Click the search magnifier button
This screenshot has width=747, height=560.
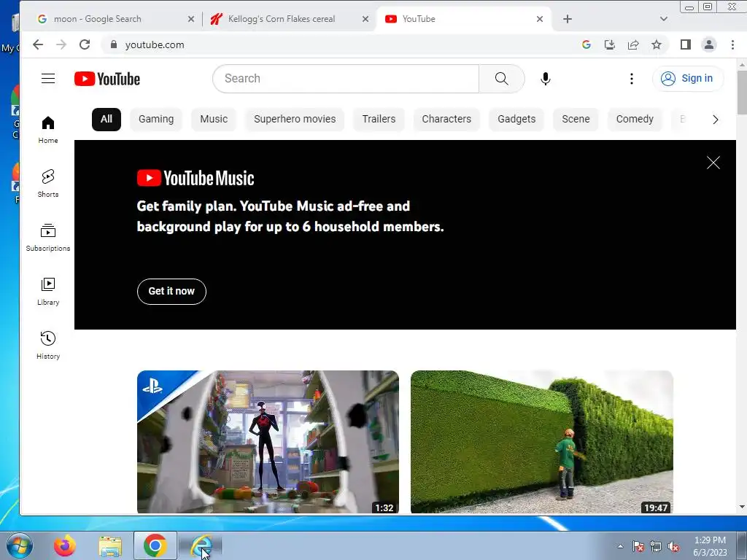[502, 79]
